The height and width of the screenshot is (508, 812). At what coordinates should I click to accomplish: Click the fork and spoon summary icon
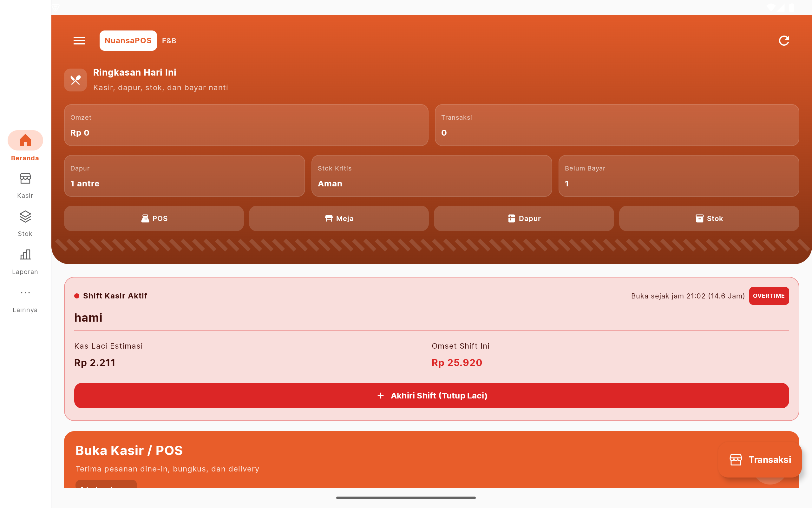tap(75, 80)
